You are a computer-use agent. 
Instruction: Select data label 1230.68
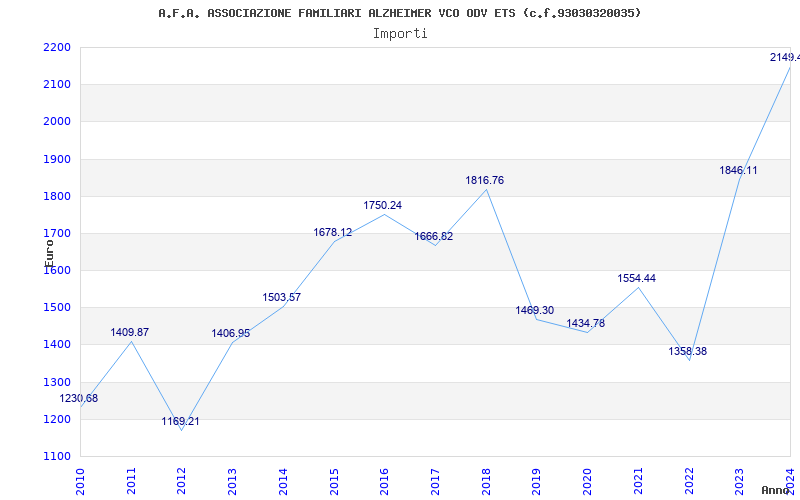coord(79,398)
